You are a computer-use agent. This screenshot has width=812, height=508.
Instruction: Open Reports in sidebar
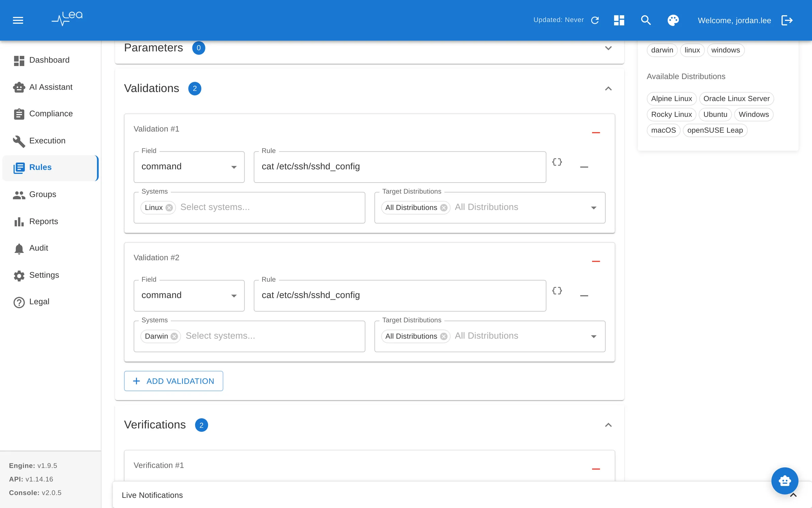coord(50,221)
